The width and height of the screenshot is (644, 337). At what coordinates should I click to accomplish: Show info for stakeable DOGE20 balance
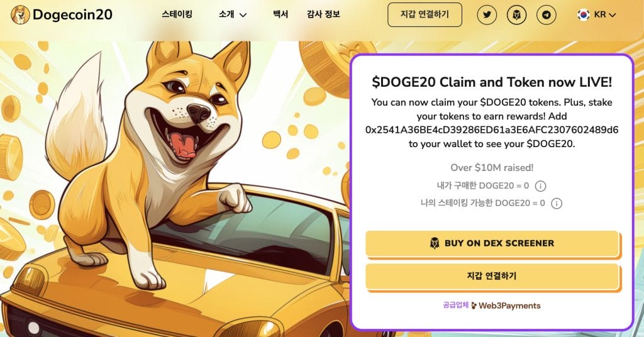(x=557, y=203)
